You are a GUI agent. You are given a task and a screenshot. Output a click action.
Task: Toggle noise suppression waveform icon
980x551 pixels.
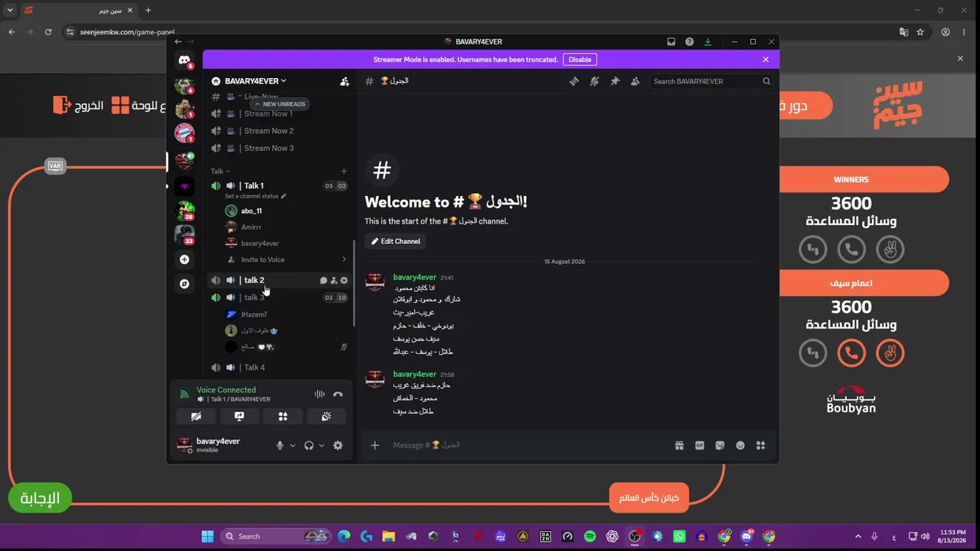319,394
